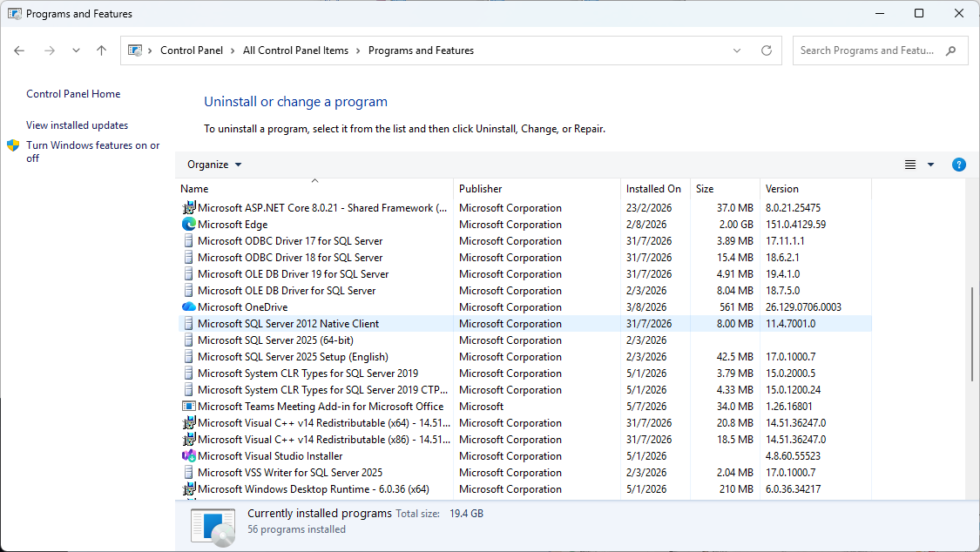Open Turn Windows features on or off
980x552 pixels.
coord(92,151)
